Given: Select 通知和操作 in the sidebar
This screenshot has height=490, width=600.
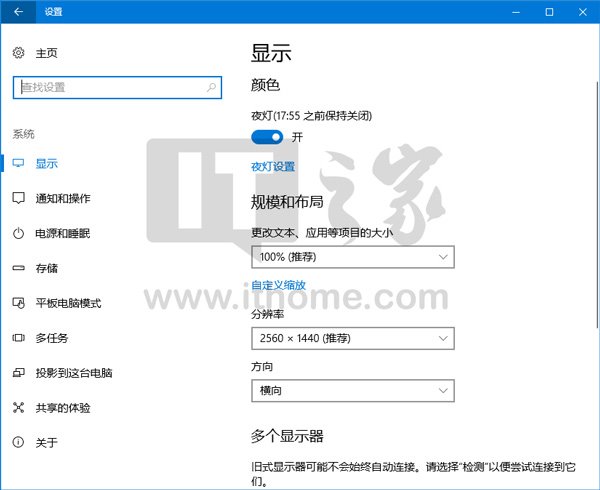Looking at the screenshot, I should coord(63,198).
